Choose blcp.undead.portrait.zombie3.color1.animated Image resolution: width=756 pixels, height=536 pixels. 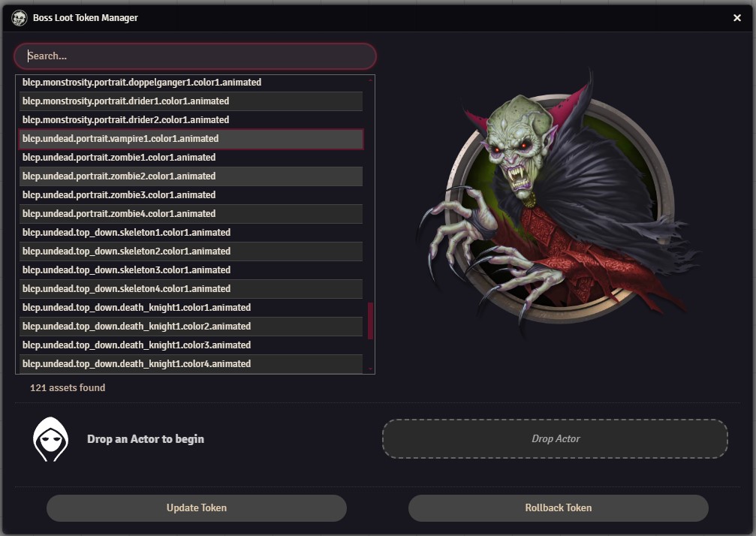click(x=191, y=195)
